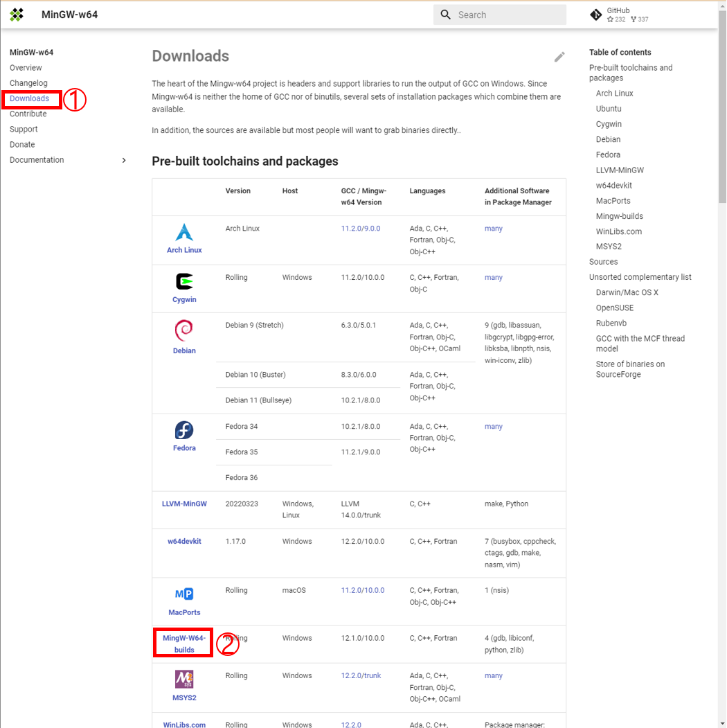Jump to w64devkit in table of contents
This screenshot has width=727, height=728.
[614, 185]
